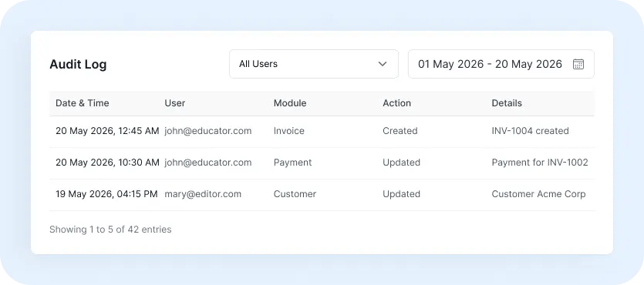The width and height of the screenshot is (644, 285).
Task: Click the INV-1004 created details cell
Action: coord(530,131)
